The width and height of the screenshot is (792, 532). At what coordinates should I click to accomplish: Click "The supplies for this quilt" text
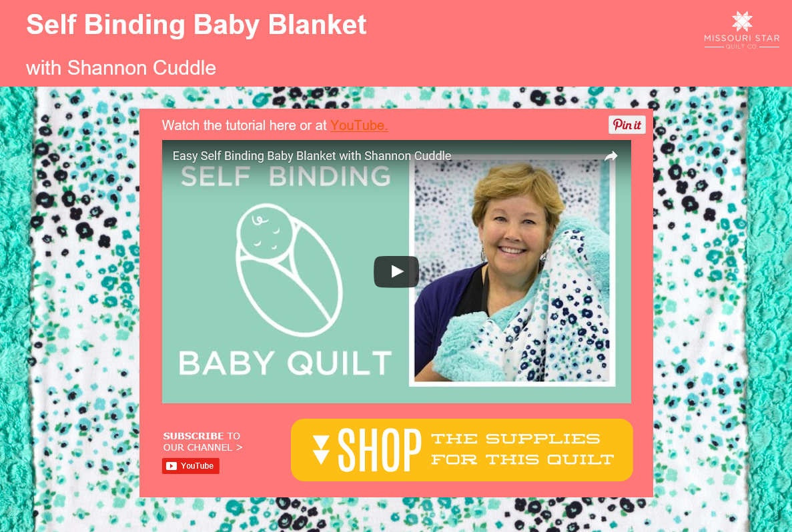click(x=523, y=449)
